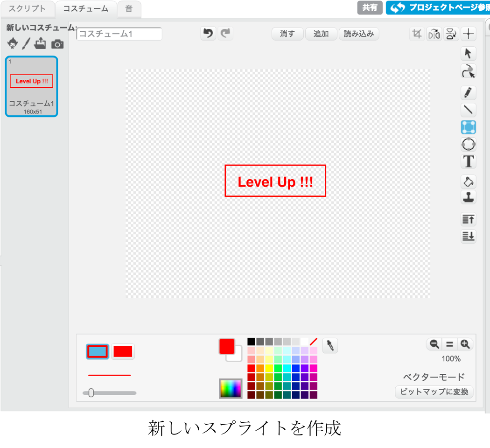
Task: Take new costume from camera icon
Action: click(57, 44)
